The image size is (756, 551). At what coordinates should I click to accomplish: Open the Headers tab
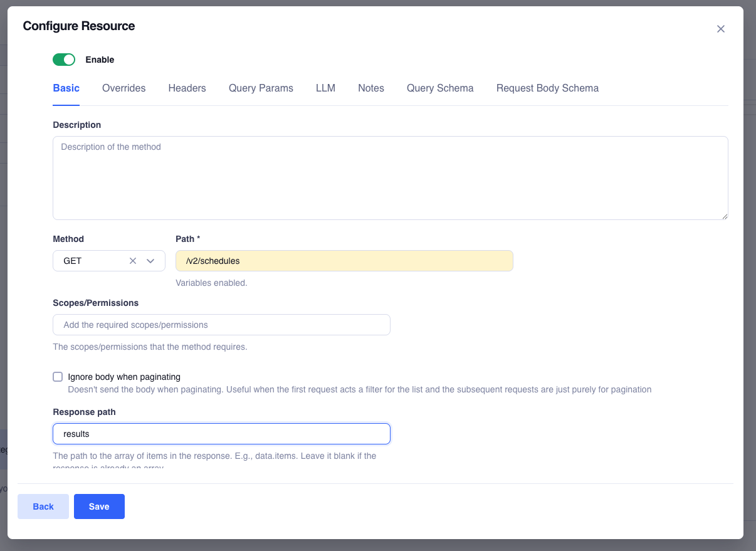tap(187, 88)
